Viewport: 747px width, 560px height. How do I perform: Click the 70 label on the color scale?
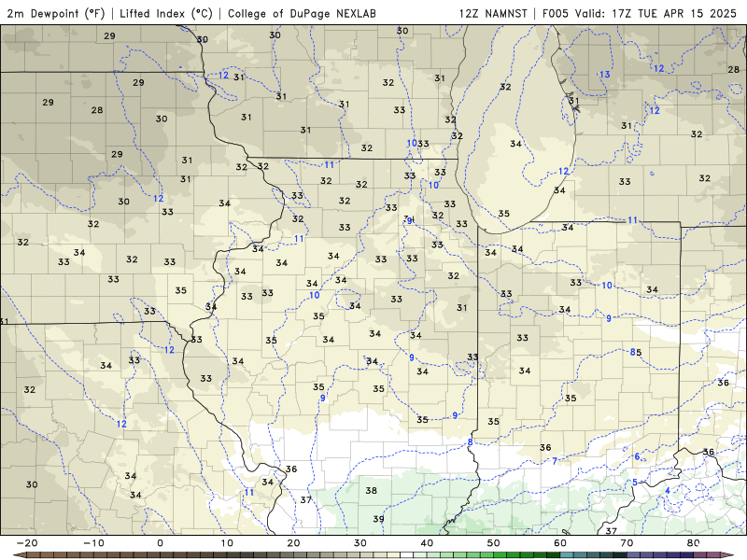(x=627, y=543)
